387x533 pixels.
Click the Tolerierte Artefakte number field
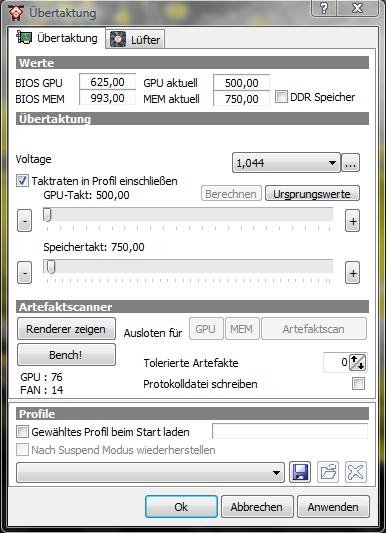[336, 362]
